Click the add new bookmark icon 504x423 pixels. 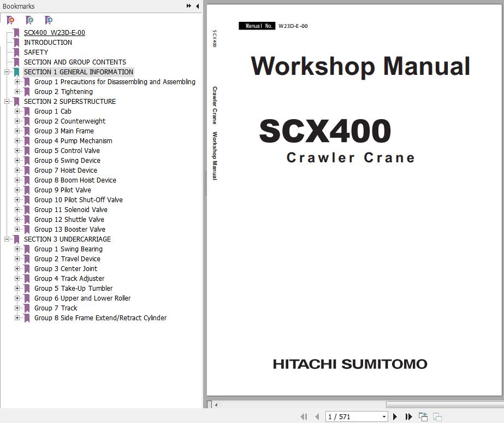point(29,20)
